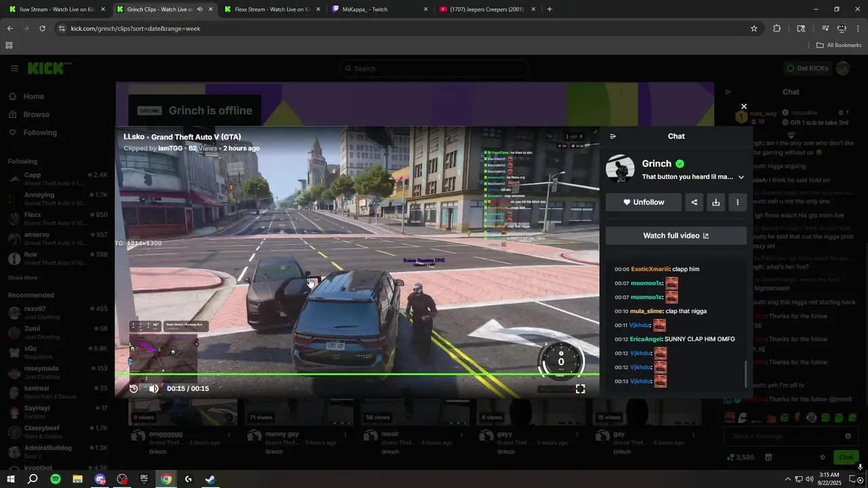
Task: Open roseymads in Recommended list
Action: (58, 372)
